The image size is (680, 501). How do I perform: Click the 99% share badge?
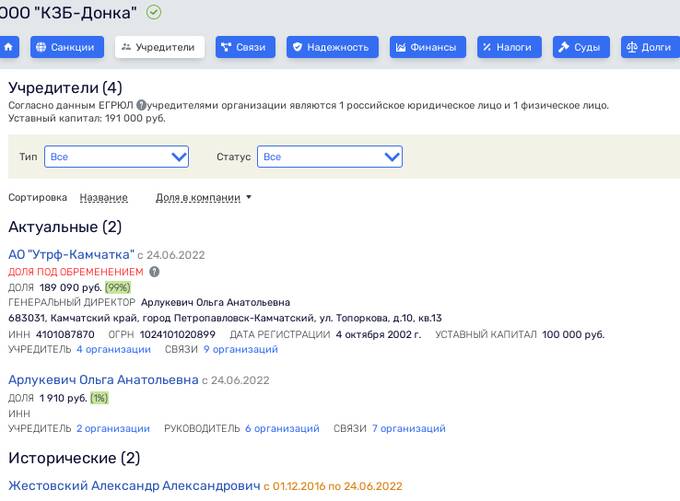(x=118, y=288)
